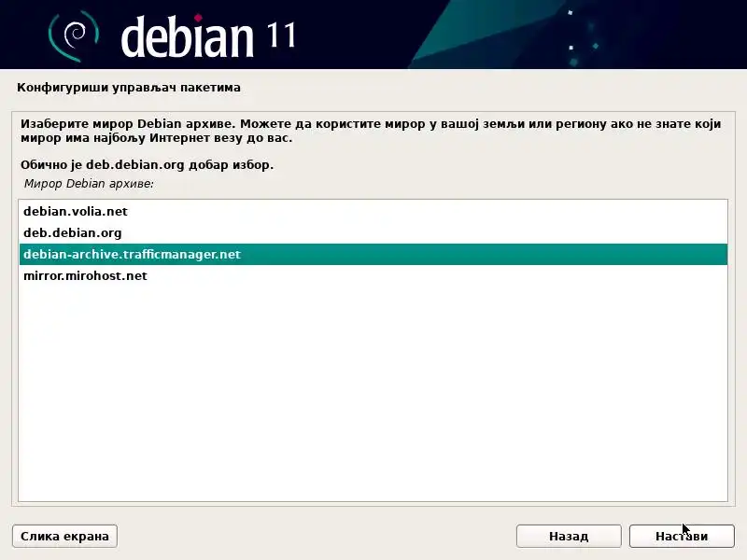Pick mirror.mirohost.net as the archive mirror
Image resolution: width=747 pixels, height=560 pixels.
[x=373, y=275]
